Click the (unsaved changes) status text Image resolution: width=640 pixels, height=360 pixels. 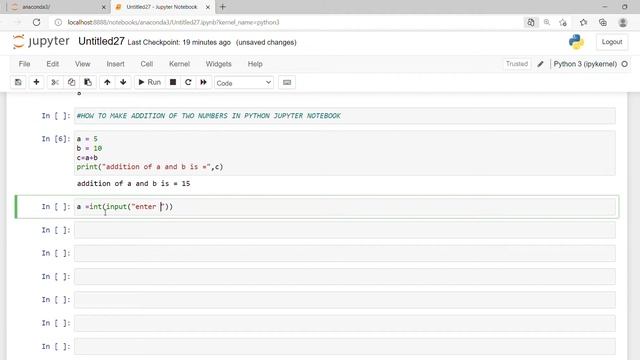pos(266,42)
